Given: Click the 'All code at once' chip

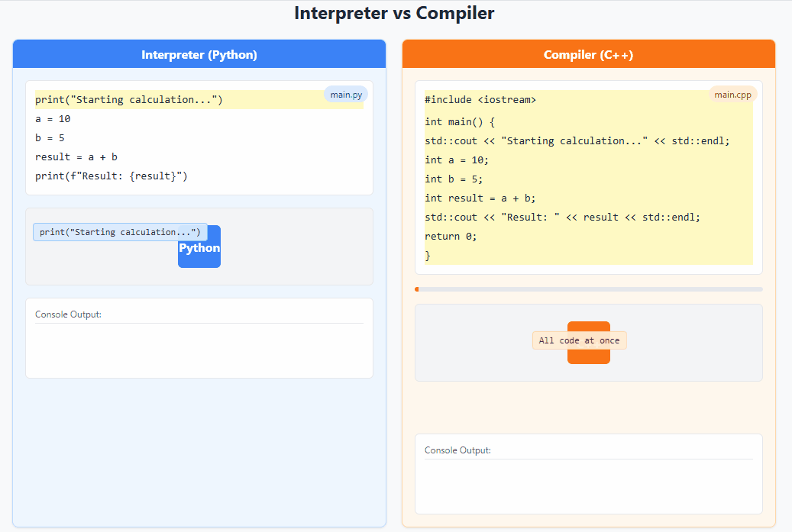Looking at the screenshot, I should point(580,340).
